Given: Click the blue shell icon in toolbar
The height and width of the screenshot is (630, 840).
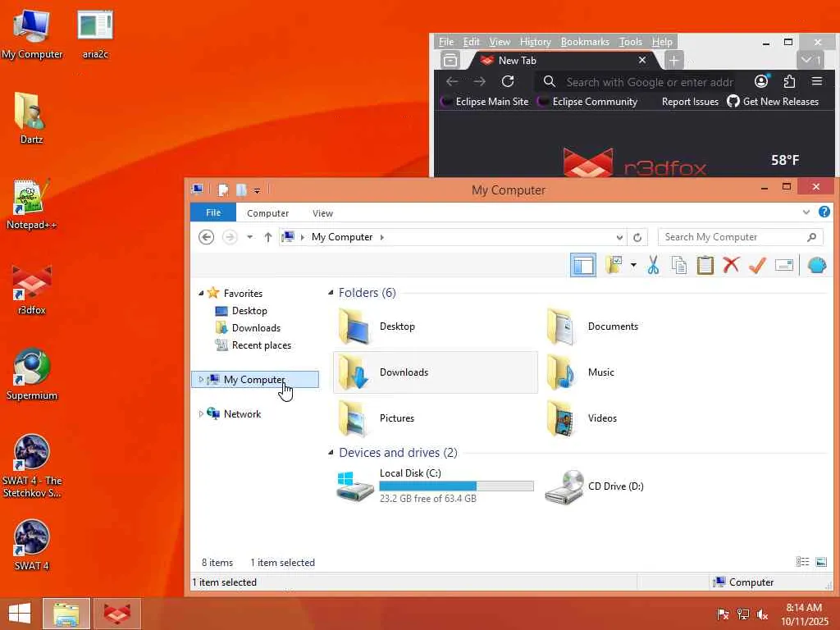Looking at the screenshot, I should point(816,265).
